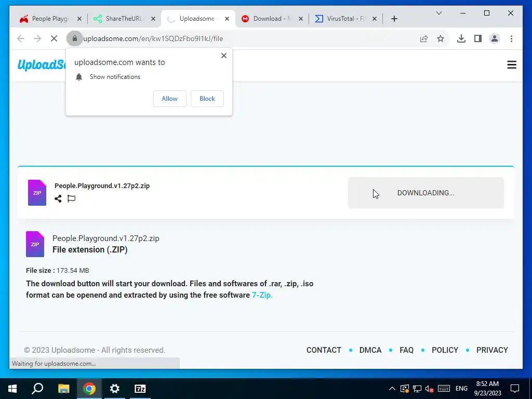
Task: Open 7-Zip from the taskbar
Action: (140, 389)
